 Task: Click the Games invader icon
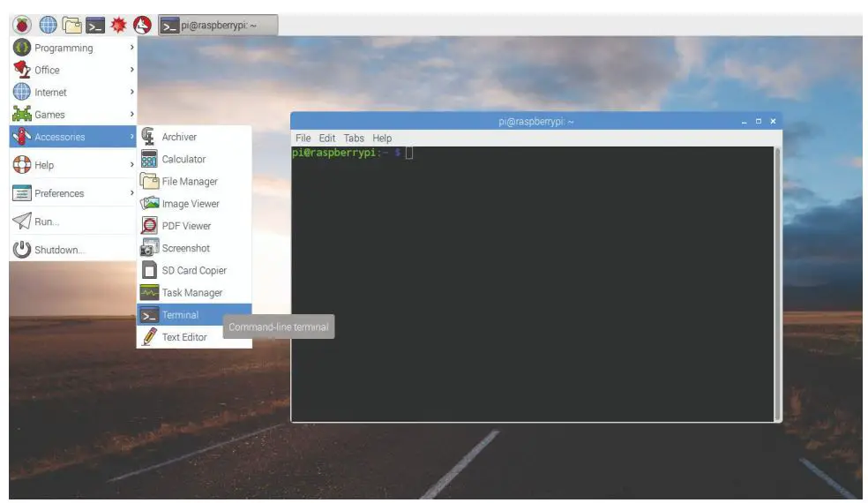coord(21,114)
